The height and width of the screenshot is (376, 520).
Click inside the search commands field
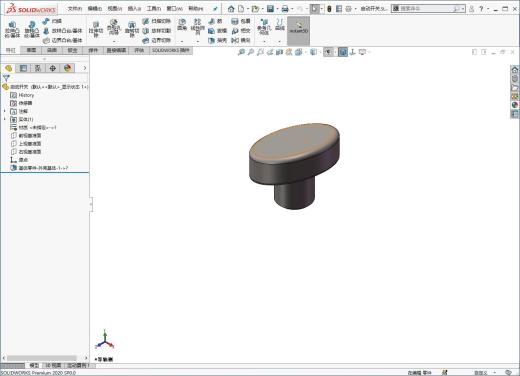coord(429,9)
